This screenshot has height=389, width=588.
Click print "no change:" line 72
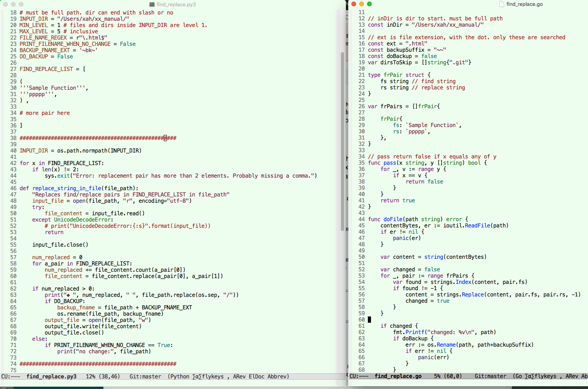[x=104, y=351]
